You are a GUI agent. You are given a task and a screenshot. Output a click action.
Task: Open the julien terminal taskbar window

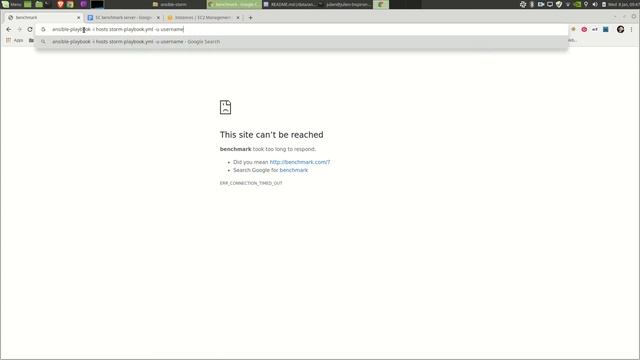pos(345,4)
